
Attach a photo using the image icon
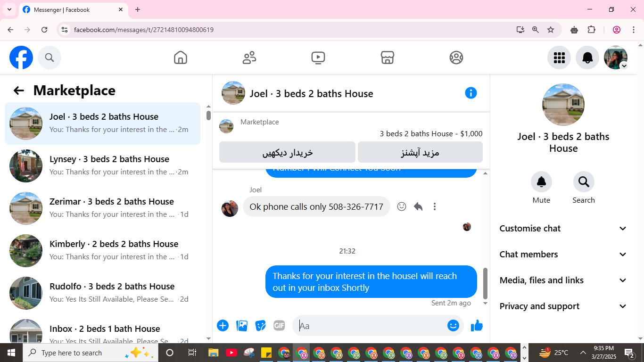(242, 326)
